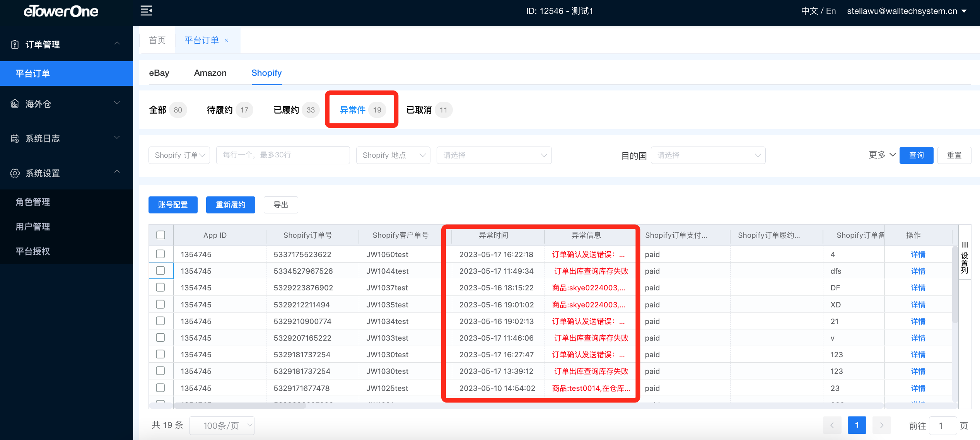Screen dimensions: 980x440
Task: Sort by the 异常时间 column header
Action: click(493, 235)
